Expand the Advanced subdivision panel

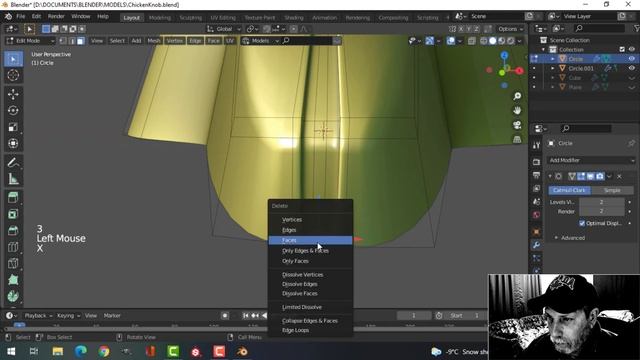tap(570, 238)
